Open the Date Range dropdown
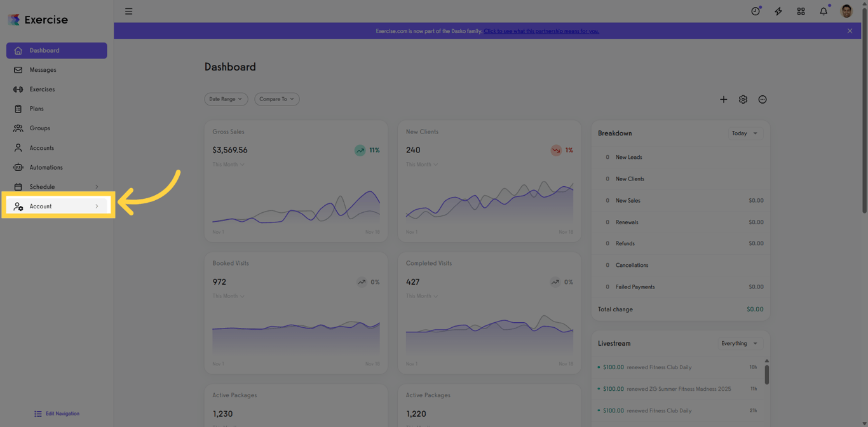 226,99
